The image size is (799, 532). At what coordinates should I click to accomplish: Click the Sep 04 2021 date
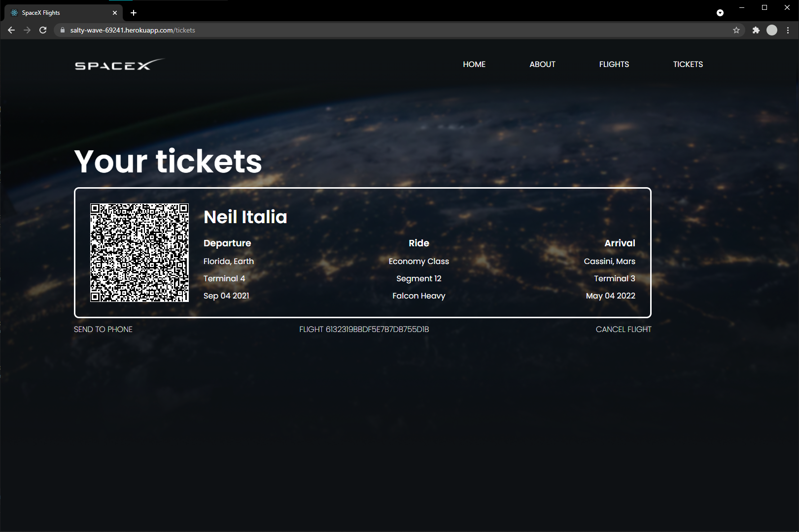click(x=226, y=296)
